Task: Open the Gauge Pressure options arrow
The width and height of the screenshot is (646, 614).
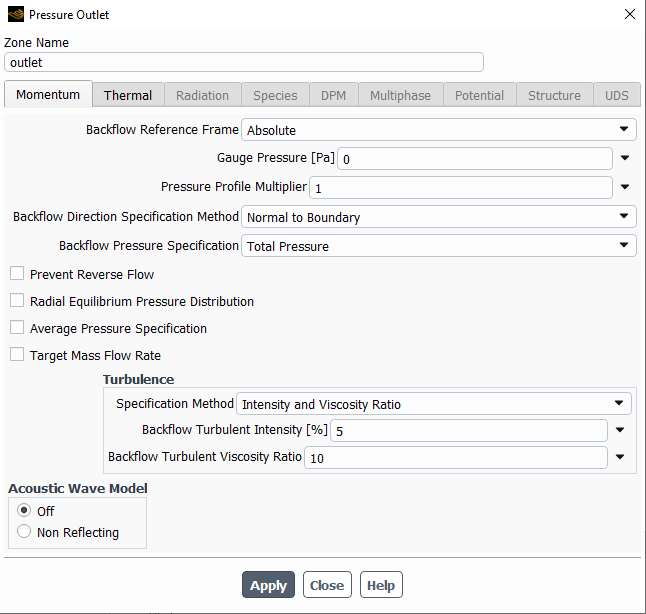Action: [x=624, y=158]
